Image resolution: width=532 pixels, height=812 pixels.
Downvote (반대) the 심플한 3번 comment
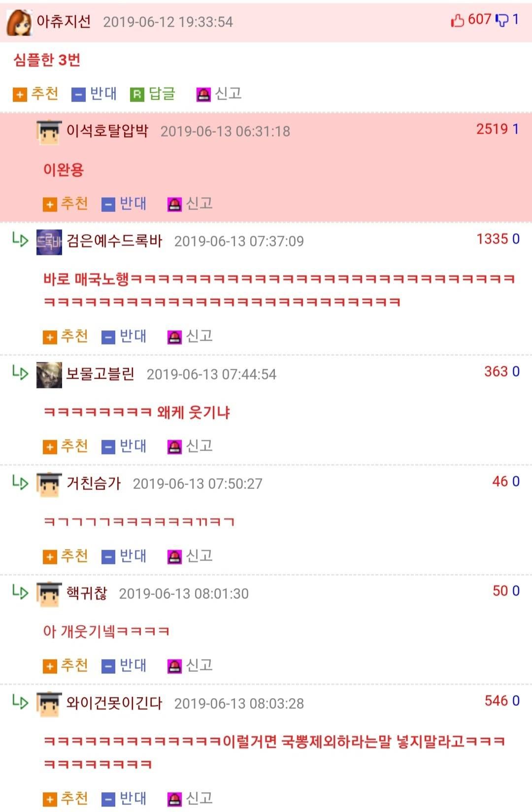pos(94,94)
